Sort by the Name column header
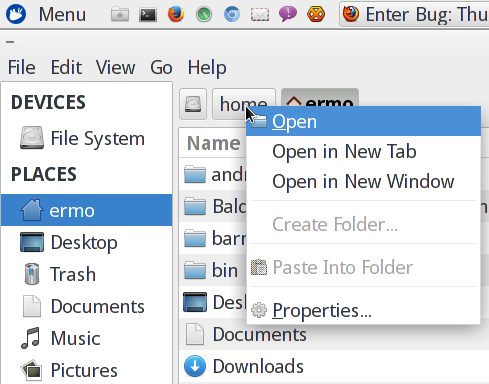 pyautogui.click(x=213, y=143)
